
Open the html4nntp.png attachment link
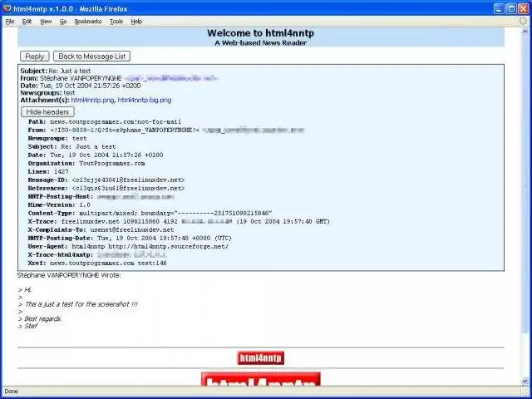(92, 100)
